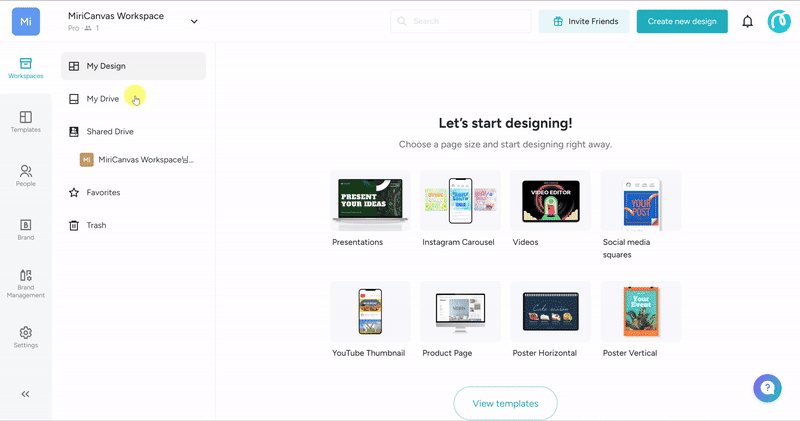The height and width of the screenshot is (421, 800).
Task: Click the View templates button
Action: pyautogui.click(x=505, y=403)
